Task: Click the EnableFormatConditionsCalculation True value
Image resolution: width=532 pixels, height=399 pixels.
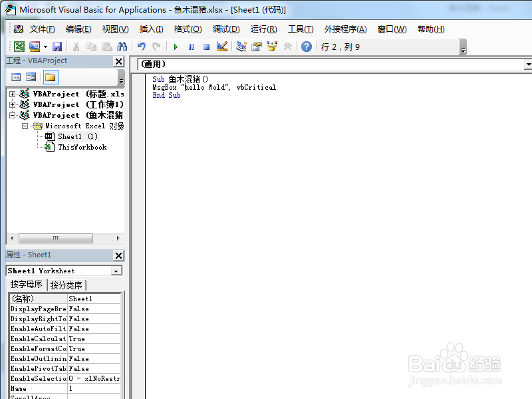Action: (x=94, y=348)
